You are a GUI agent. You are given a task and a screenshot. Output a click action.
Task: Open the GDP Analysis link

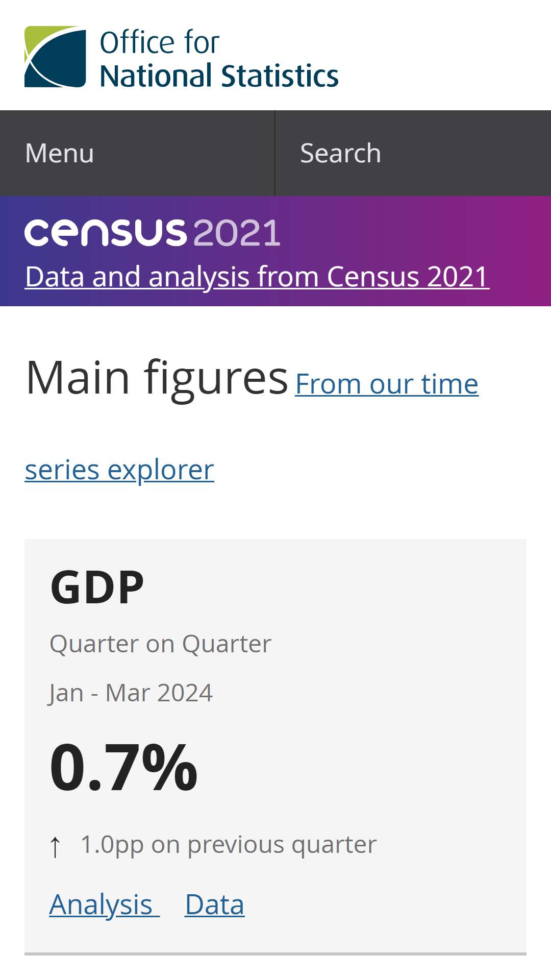click(x=105, y=905)
